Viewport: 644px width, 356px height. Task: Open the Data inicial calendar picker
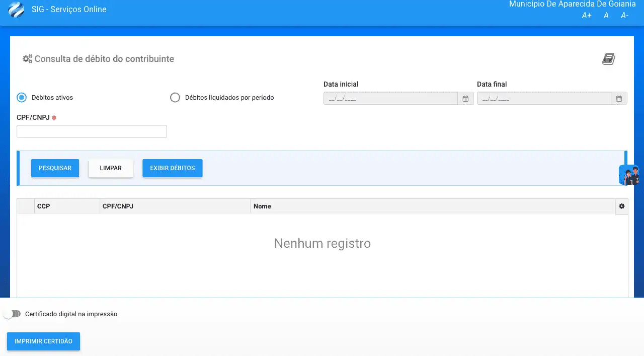pos(465,99)
